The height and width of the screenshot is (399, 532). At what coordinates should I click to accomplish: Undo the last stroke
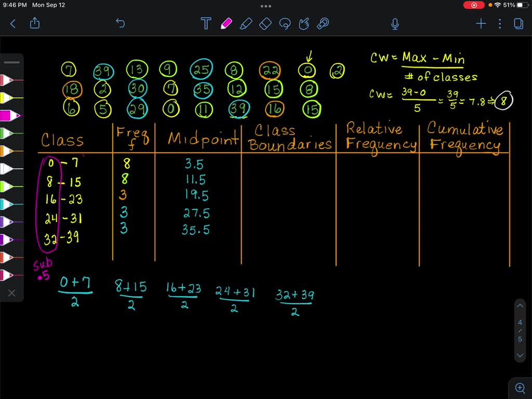pos(121,23)
